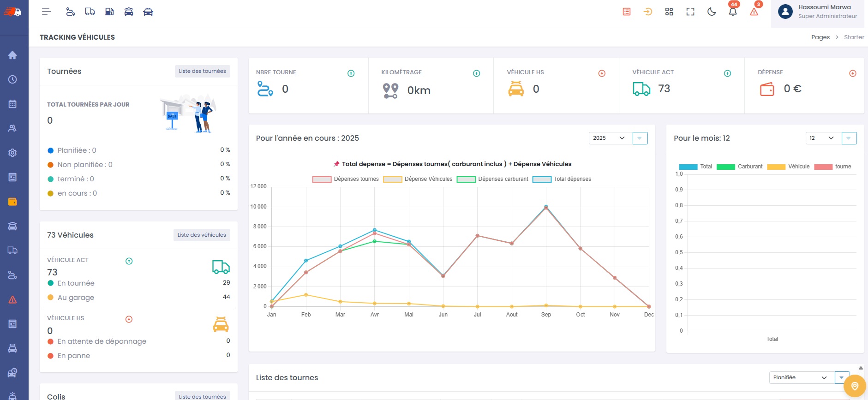Click the hamburger menu icon in top bar

(46, 12)
